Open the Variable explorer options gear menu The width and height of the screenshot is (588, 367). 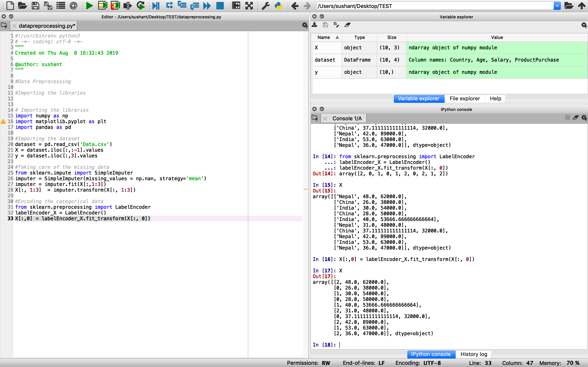(x=584, y=25)
